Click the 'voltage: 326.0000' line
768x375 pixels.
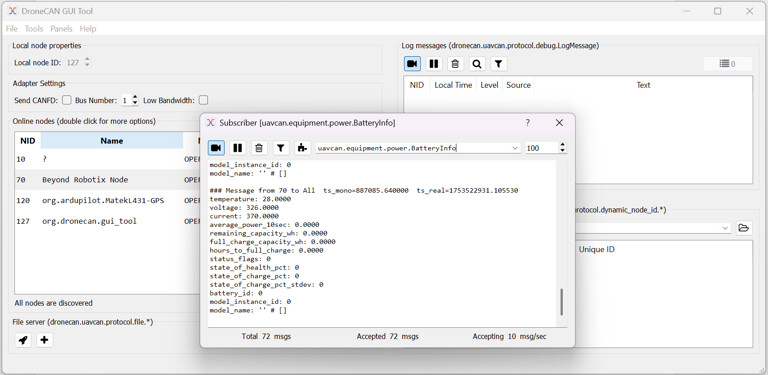coord(244,208)
